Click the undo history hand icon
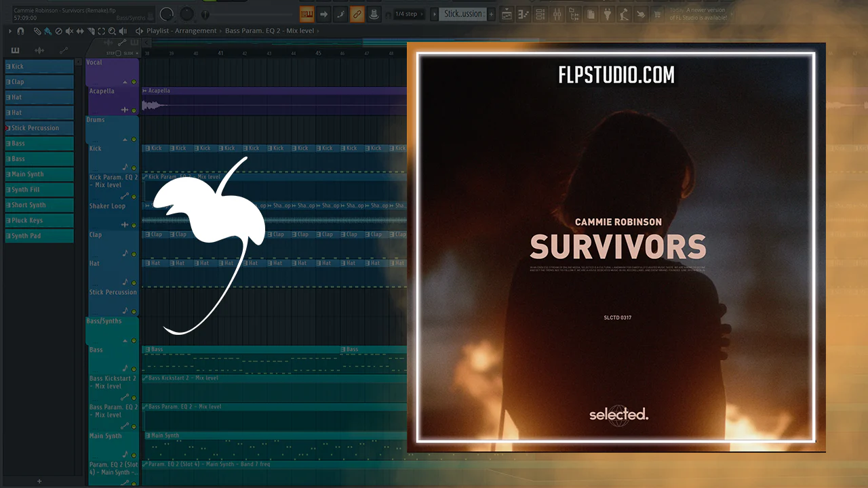 (x=639, y=14)
